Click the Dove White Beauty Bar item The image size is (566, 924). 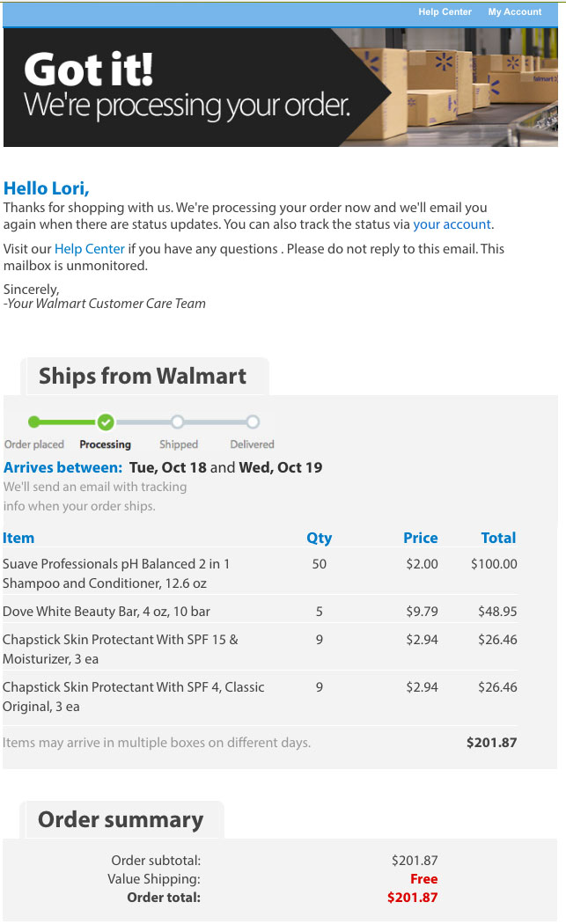[107, 611]
